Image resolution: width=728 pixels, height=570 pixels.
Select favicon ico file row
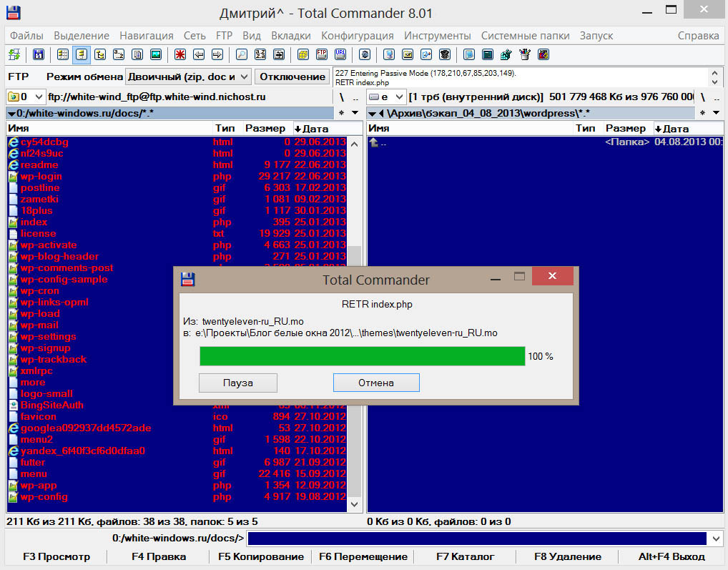(177, 417)
